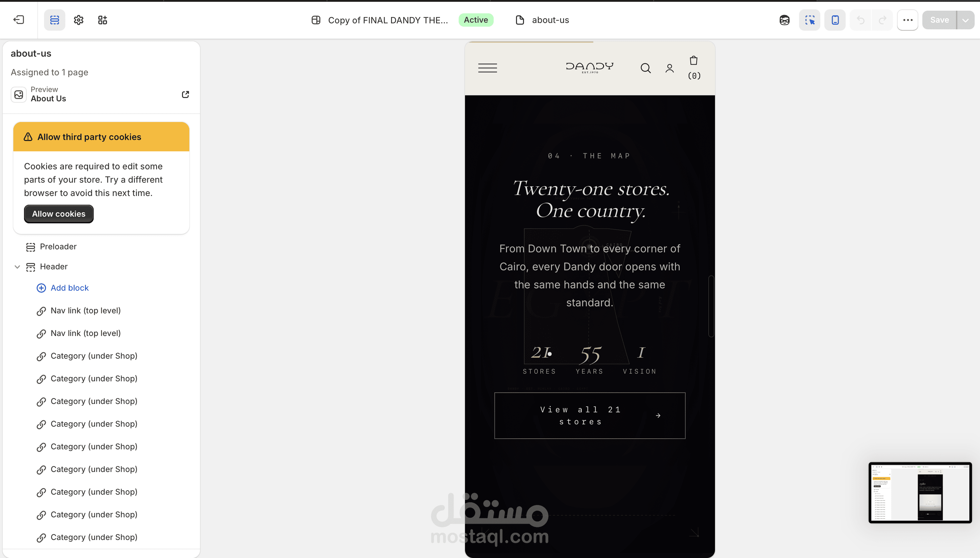Click the Header section icon
Screen dimensions: 980x558
[x=31, y=267]
